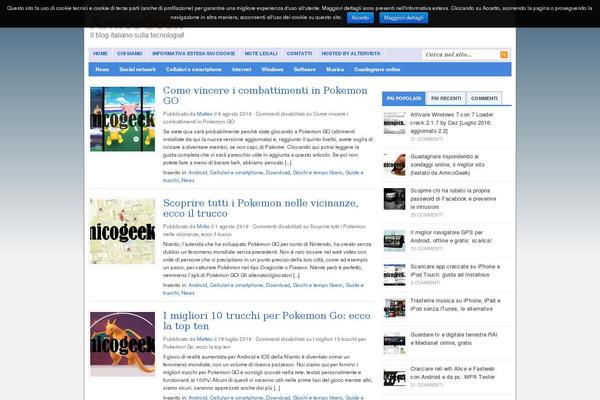The height and width of the screenshot is (400, 600).
Task: Open Cellulari e smartphone tag under Scoprire article
Action: coord(236,285)
